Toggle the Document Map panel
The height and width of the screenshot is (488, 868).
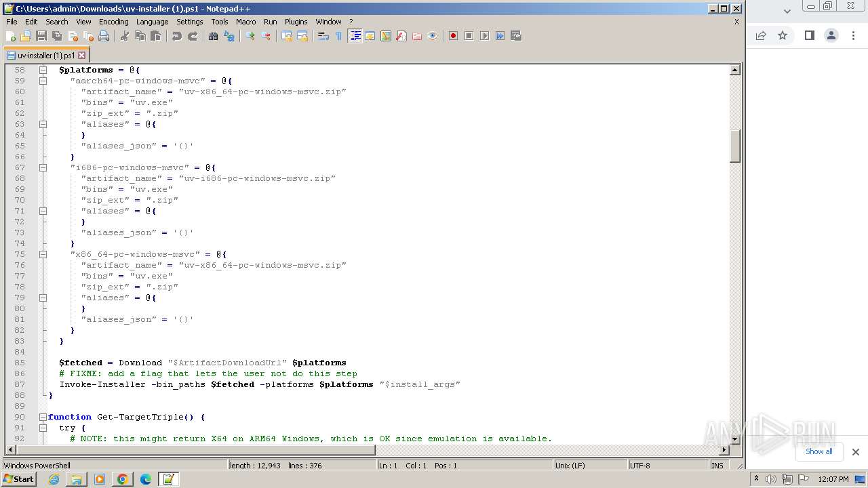[386, 36]
